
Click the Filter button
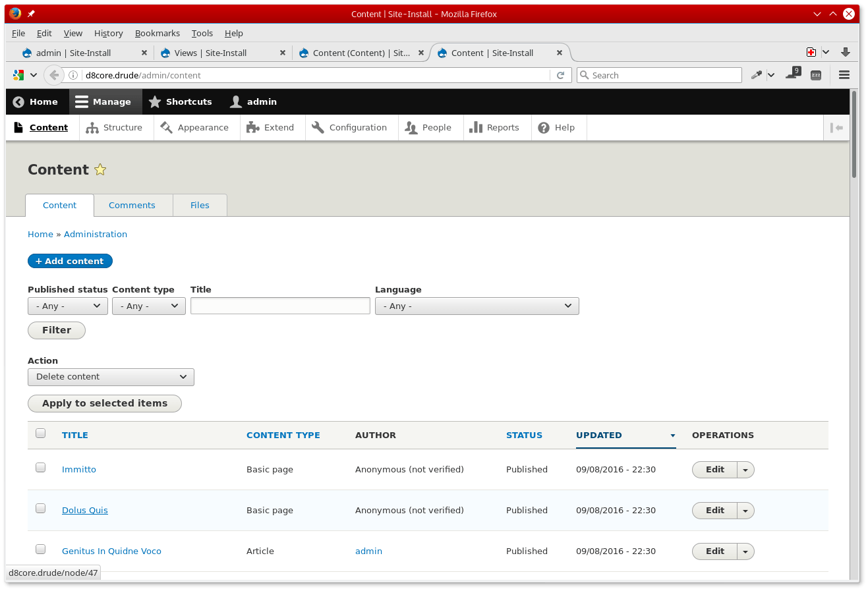(57, 330)
